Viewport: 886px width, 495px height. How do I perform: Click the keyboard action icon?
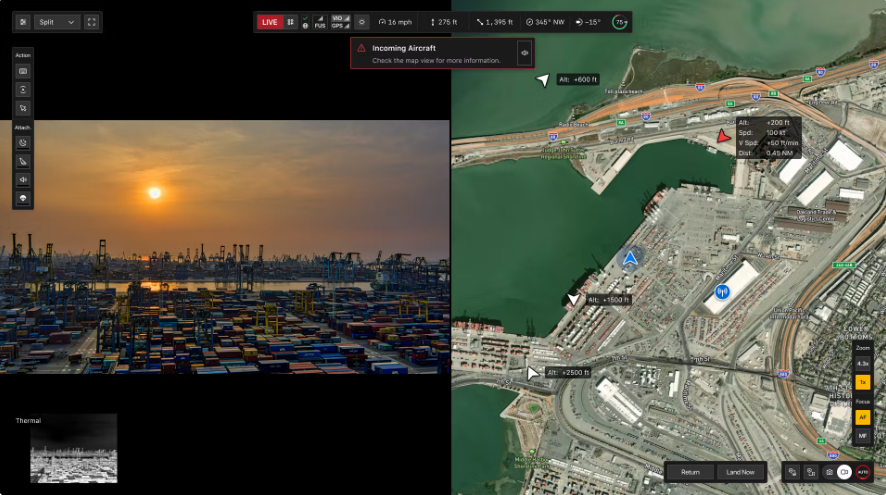point(23,71)
